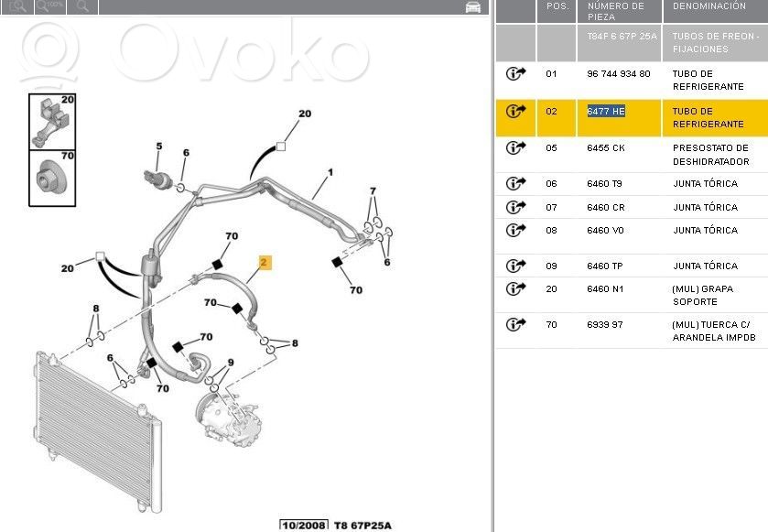Select part number 6939 97

tap(605, 325)
